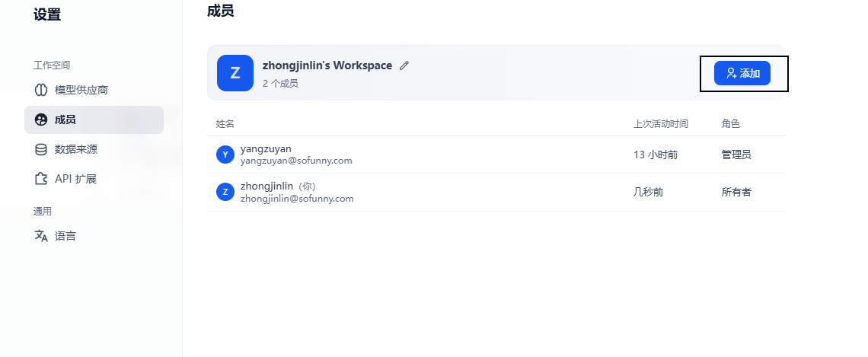Click the 角色 column header
868x357 pixels.
[731, 123]
